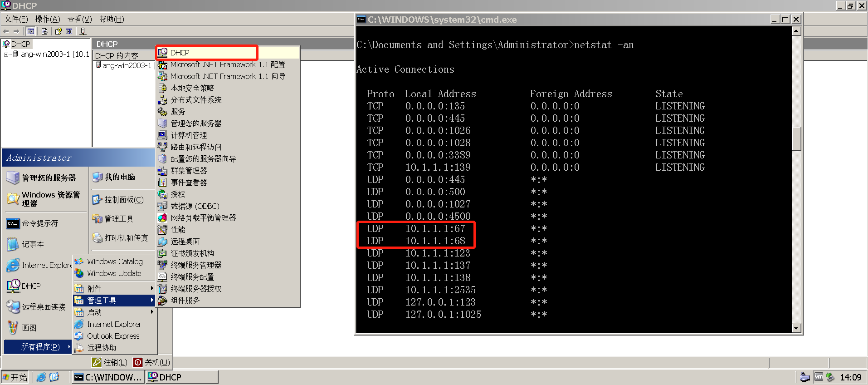Open Microsoft .NET Framework 1.1 向导
The height and width of the screenshot is (385, 868).
pos(228,76)
